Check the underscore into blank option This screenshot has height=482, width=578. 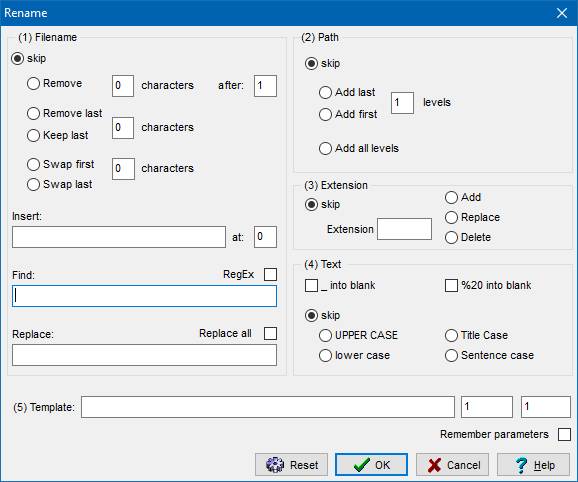point(311,285)
